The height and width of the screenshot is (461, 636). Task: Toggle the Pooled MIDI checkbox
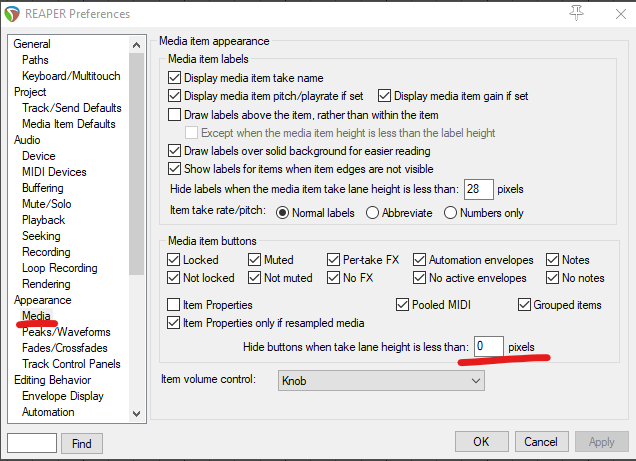[x=402, y=305]
